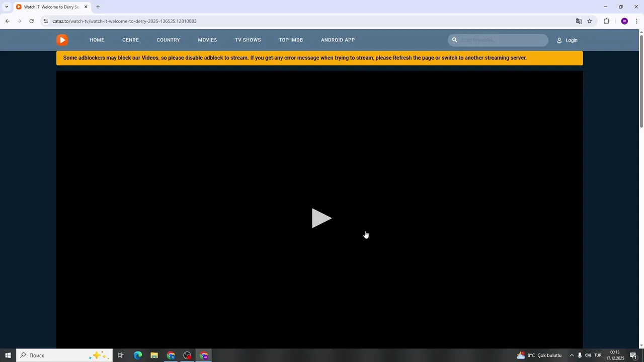Open File Explorer from taskbar
Image resolution: width=644 pixels, height=362 pixels.
click(154, 355)
